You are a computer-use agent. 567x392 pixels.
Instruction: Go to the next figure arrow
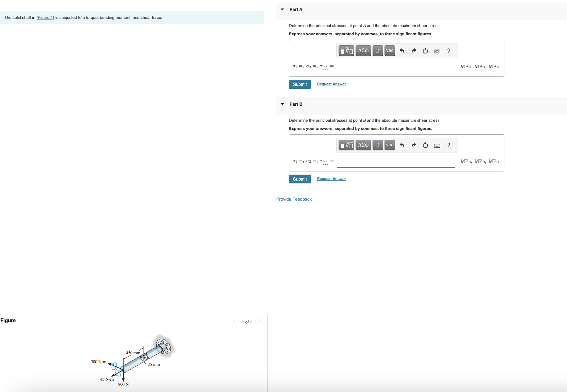pos(259,322)
